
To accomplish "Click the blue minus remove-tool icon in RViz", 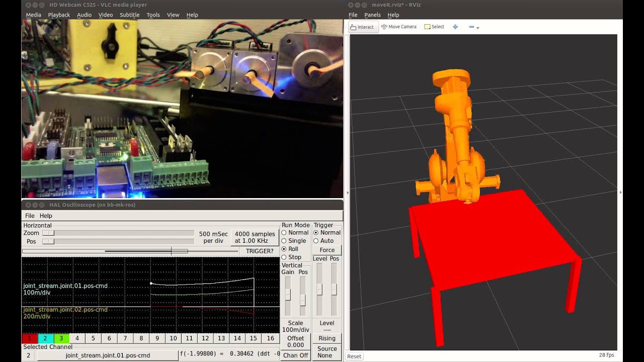I will pyautogui.click(x=471, y=27).
